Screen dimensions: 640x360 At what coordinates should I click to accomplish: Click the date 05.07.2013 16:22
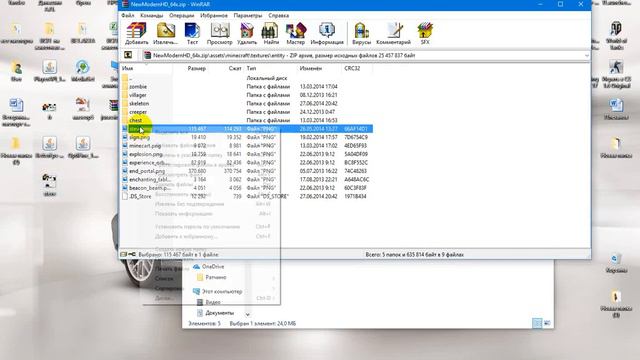tap(318, 171)
